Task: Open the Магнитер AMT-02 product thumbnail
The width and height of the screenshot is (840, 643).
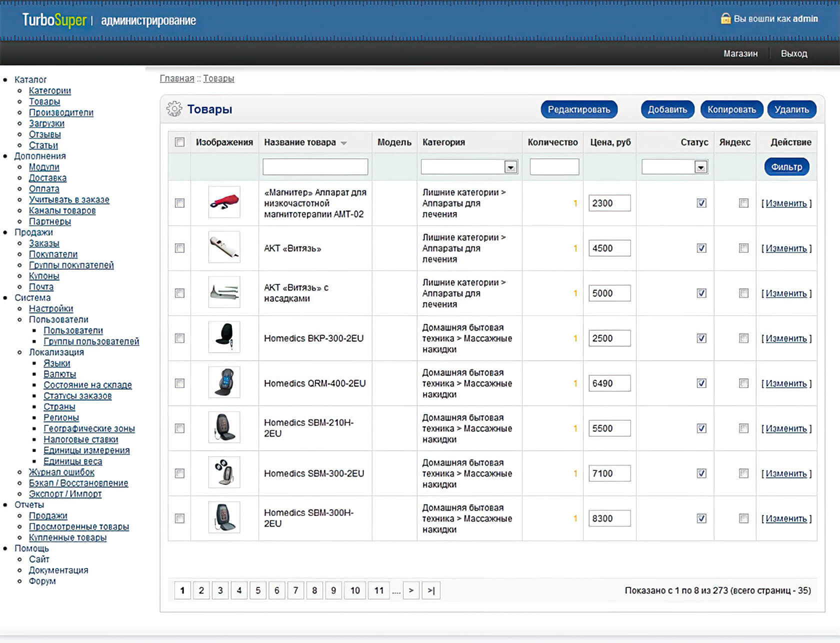Action: tap(224, 202)
